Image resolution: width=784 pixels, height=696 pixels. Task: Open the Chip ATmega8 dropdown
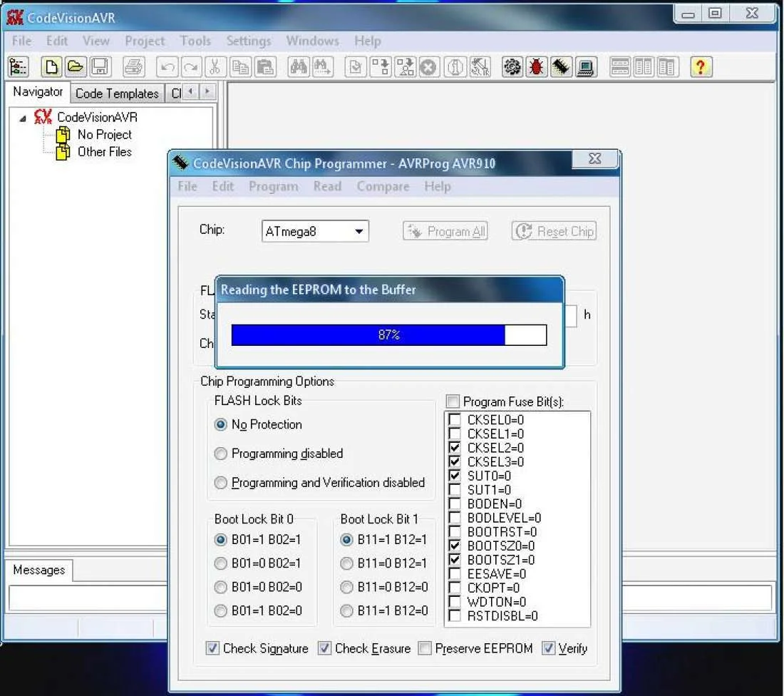tap(359, 231)
